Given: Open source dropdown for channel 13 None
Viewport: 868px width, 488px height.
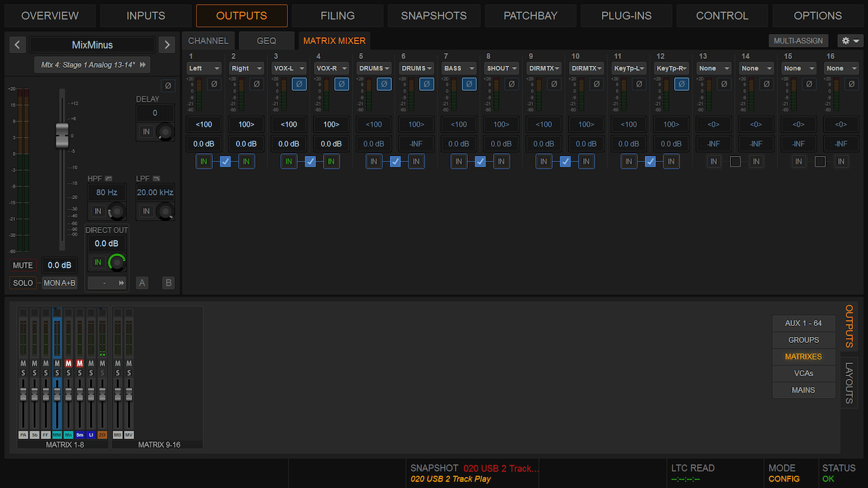Looking at the screenshot, I should 713,68.
